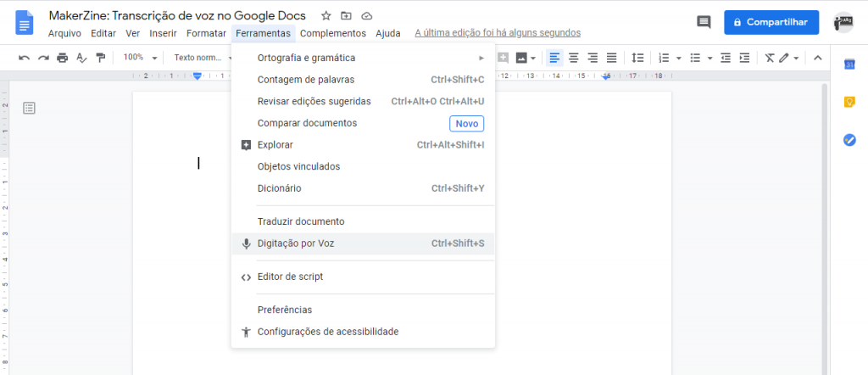Image resolution: width=868 pixels, height=375 pixels.
Task: Click the paint format roller icon
Action: [101, 58]
